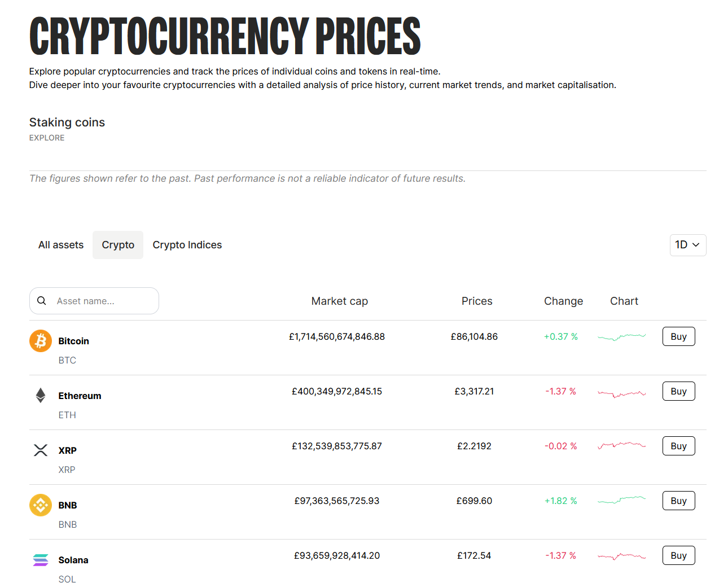Buy Bitcoin using its Buy button
Image resolution: width=728 pixels, height=583 pixels.
click(679, 336)
